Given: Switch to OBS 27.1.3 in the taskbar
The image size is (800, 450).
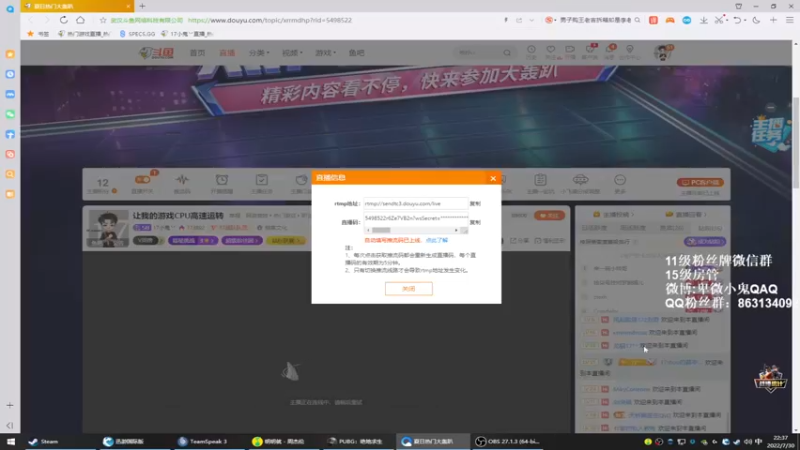Looking at the screenshot, I should point(507,441).
